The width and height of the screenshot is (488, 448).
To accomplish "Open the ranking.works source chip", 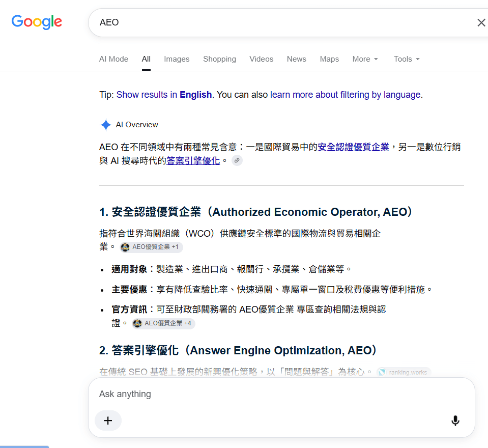I will [x=404, y=372].
